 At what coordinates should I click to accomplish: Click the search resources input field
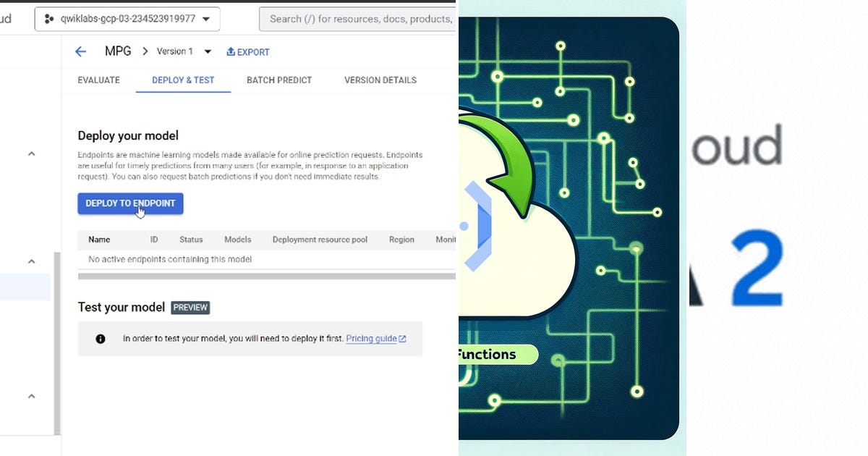click(x=354, y=19)
